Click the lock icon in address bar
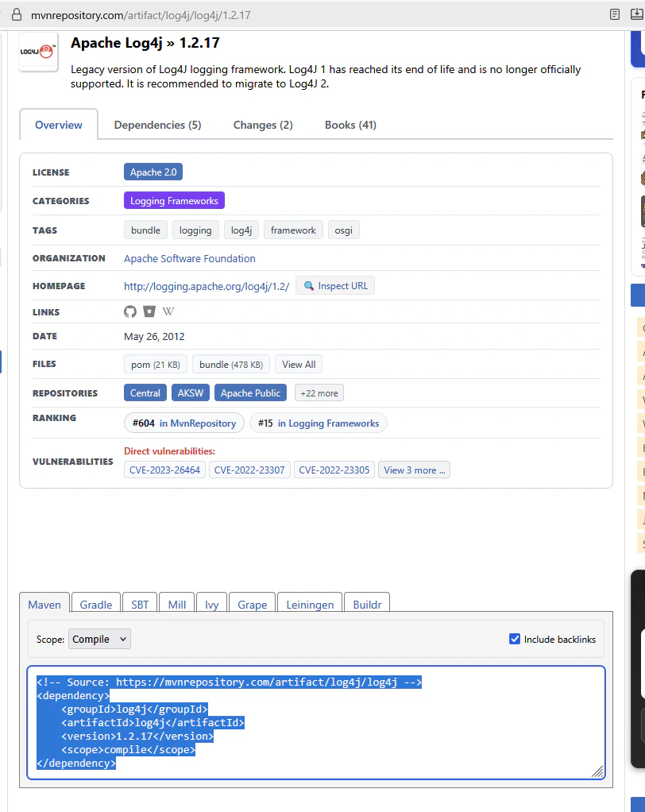The image size is (645, 812). (x=17, y=14)
